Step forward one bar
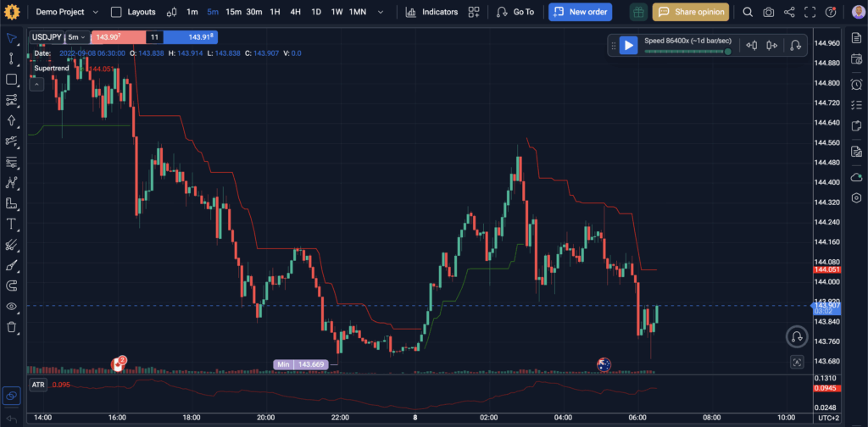Viewport: 868px width, 427px height. [x=772, y=46]
